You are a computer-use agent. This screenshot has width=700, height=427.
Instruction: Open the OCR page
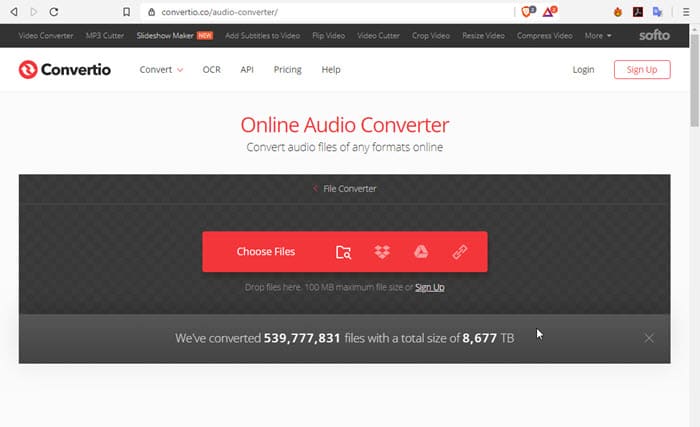(x=212, y=70)
